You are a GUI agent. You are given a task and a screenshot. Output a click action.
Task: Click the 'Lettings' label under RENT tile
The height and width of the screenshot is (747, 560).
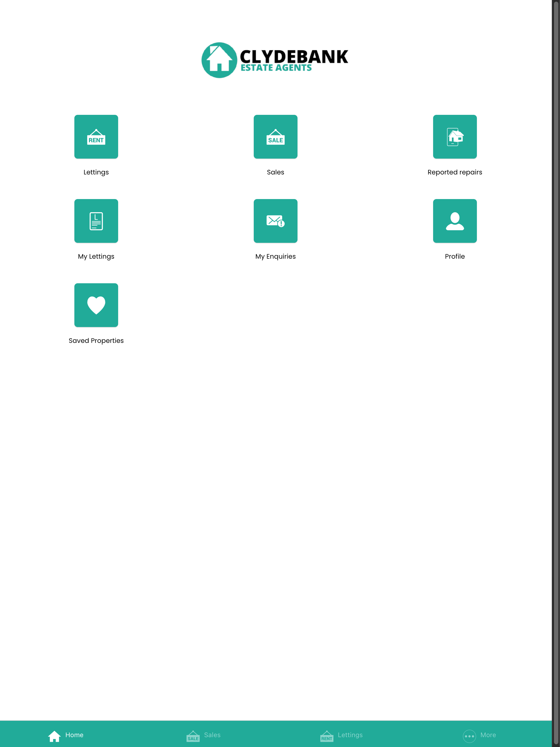tap(96, 172)
